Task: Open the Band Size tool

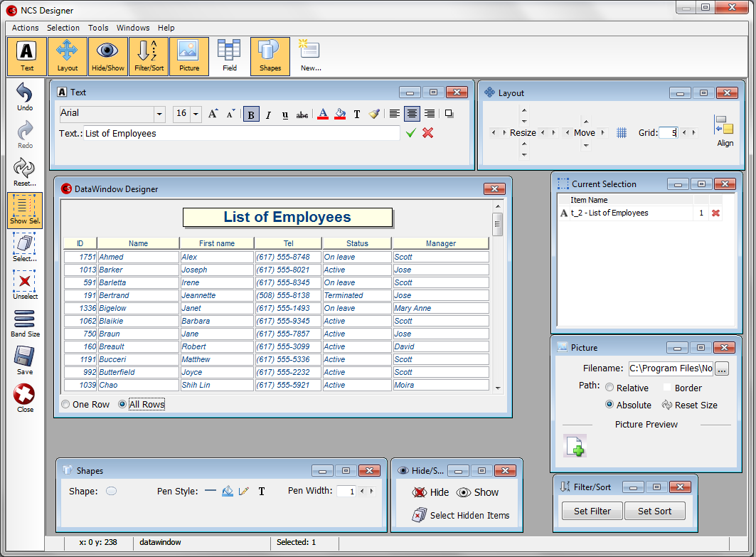Action: click(25, 319)
